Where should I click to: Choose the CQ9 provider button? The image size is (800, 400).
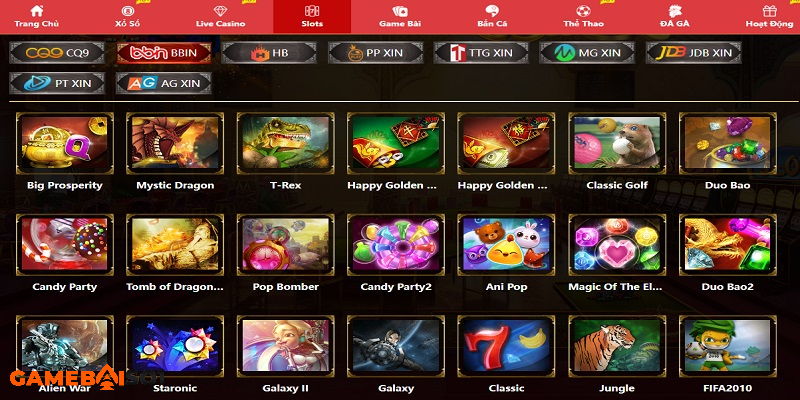[57, 53]
